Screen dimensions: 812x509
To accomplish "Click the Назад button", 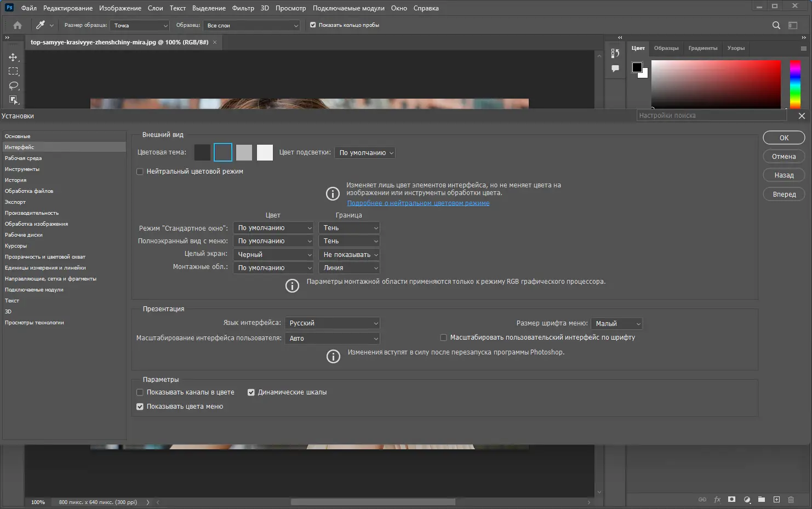I will click(784, 175).
